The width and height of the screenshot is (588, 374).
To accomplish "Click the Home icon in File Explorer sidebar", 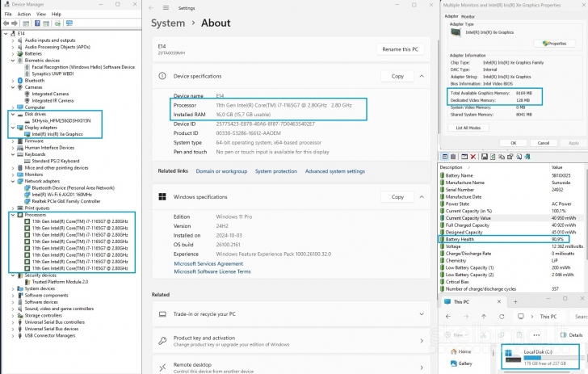I will coord(454,351).
